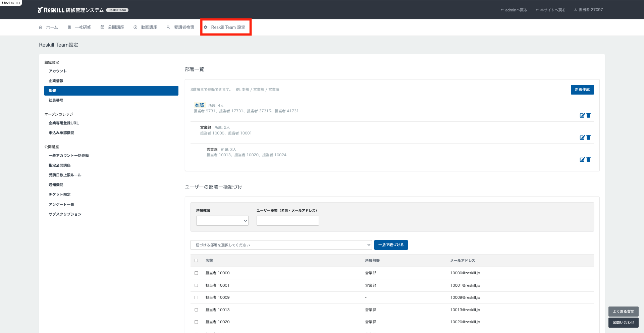Go to 受講者検索 in the top navigation
The image size is (644, 333).
(180, 27)
